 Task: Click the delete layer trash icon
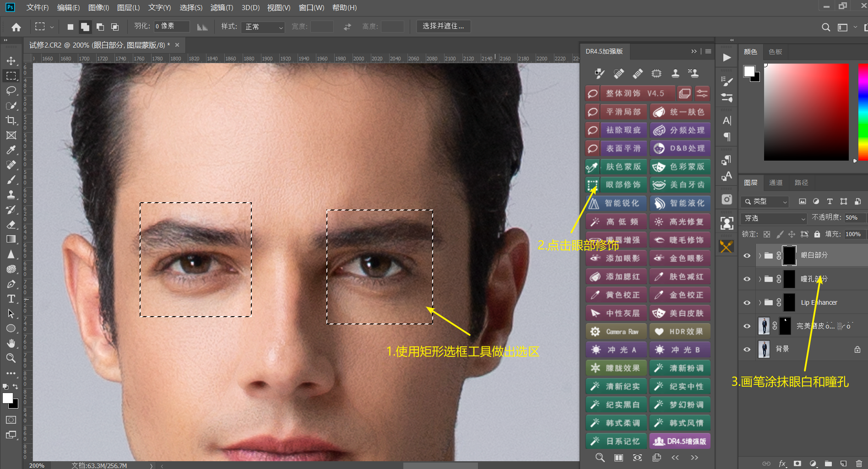[x=859, y=464]
